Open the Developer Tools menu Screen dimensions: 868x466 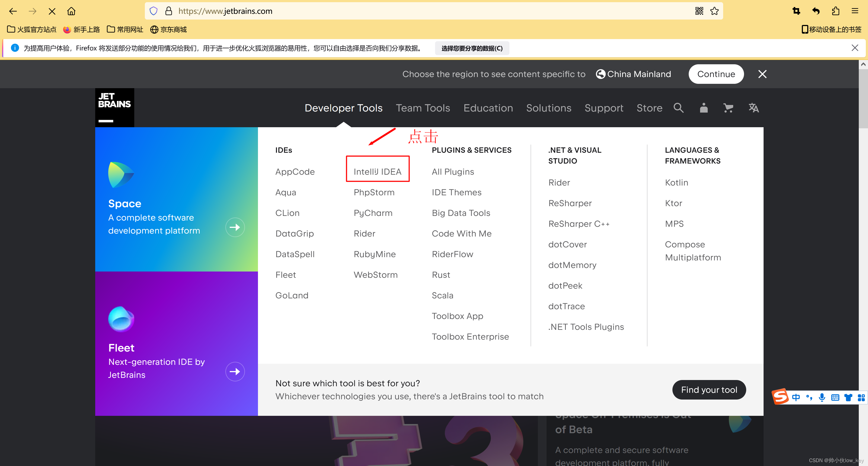click(x=343, y=108)
